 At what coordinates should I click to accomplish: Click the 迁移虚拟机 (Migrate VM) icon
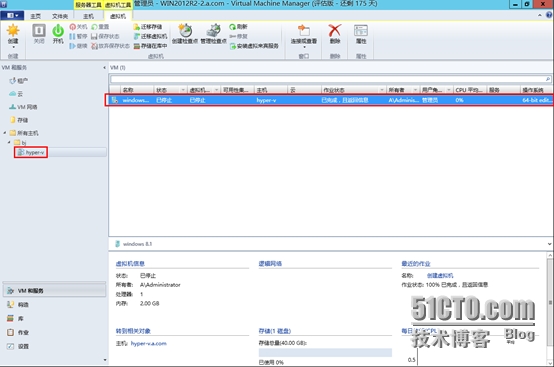coord(136,36)
